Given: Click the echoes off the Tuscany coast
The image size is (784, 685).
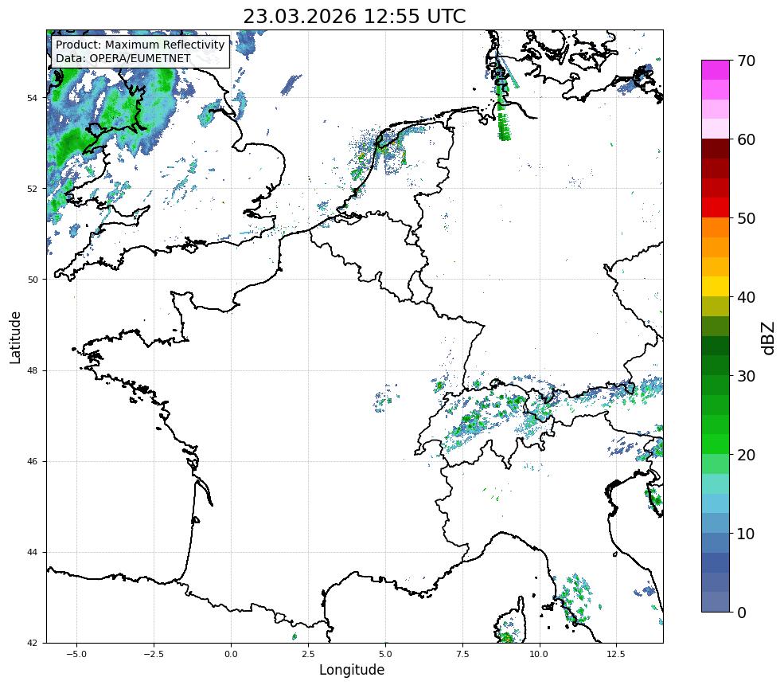Looking at the screenshot, I should tap(578, 598).
